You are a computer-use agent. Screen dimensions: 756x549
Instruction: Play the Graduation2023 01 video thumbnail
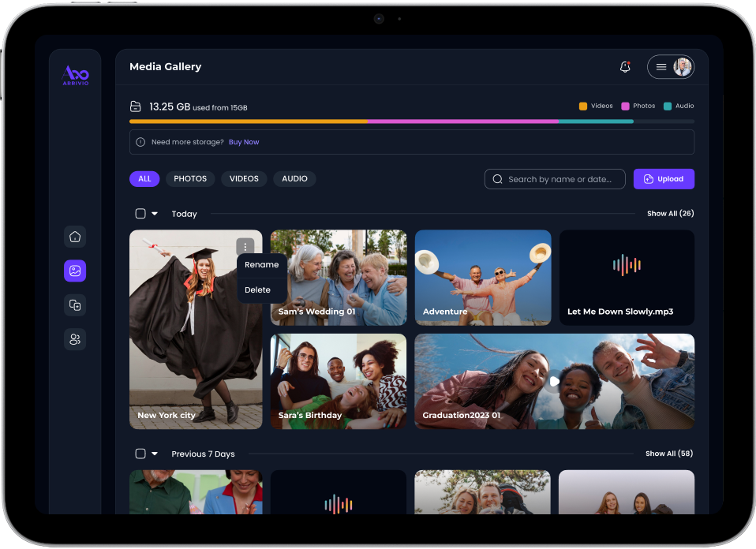click(555, 381)
